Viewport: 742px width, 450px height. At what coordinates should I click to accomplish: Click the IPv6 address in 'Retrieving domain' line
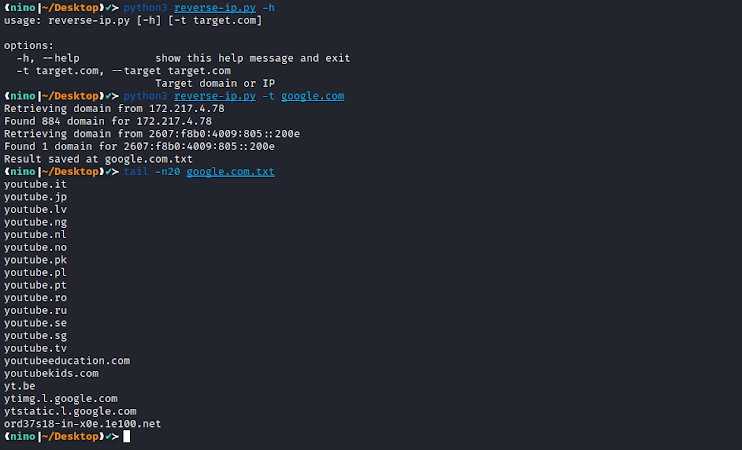[224, 134]
